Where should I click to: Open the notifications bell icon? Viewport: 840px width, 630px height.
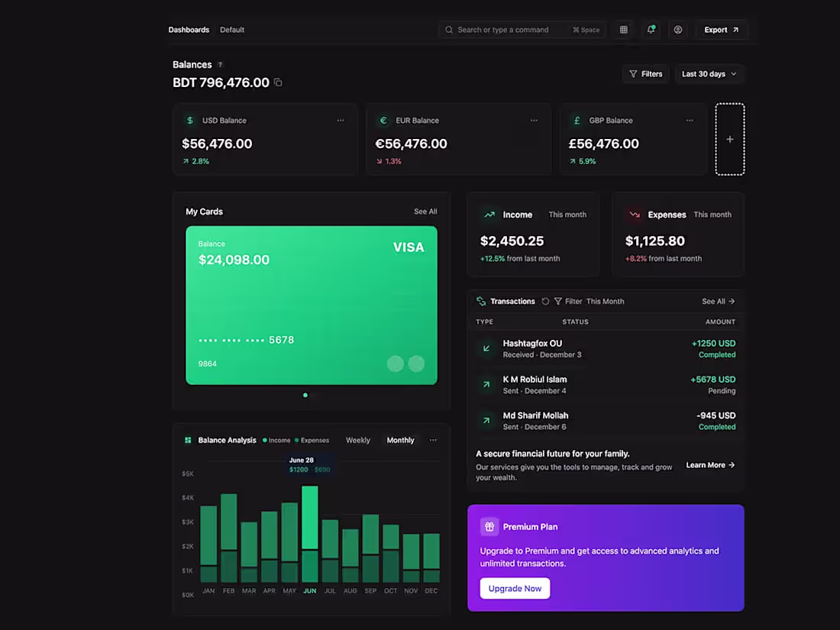click(651, 29)
